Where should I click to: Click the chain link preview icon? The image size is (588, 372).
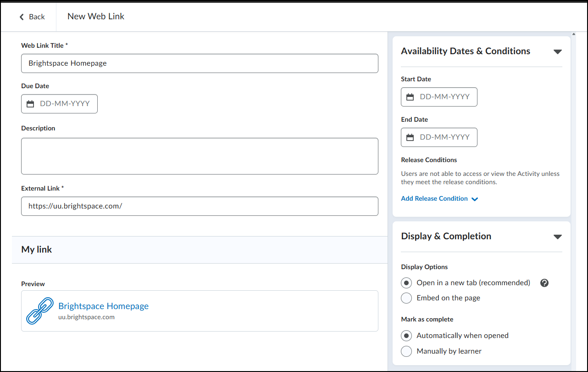click(x=40, y=311)
